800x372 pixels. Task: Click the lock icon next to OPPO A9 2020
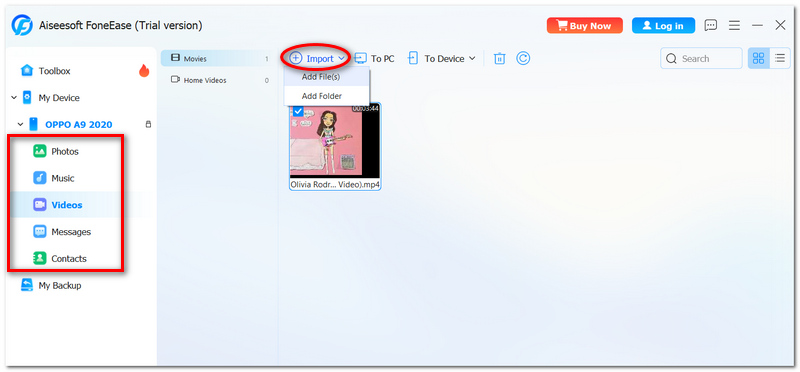(x=148, y=124)
